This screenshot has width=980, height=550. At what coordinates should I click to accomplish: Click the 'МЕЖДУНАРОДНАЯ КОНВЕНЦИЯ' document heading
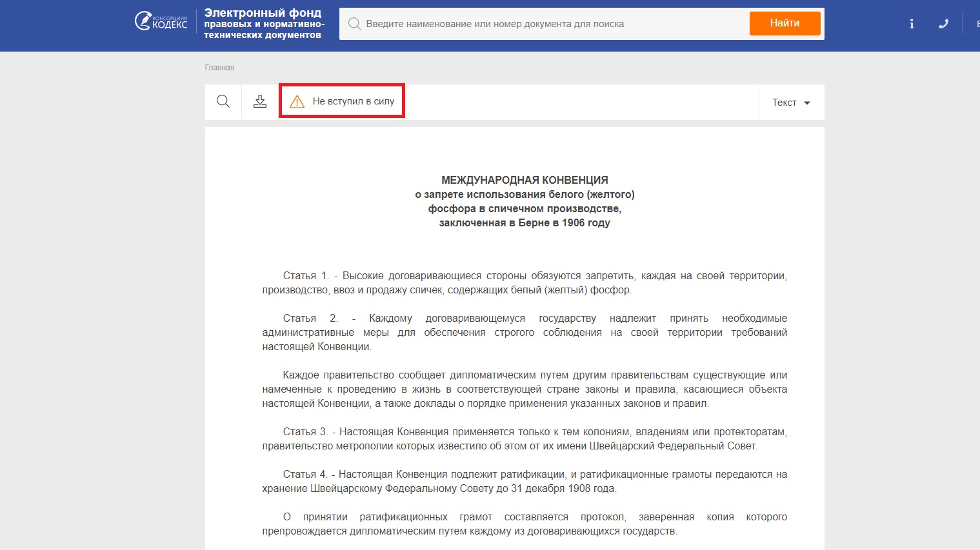(525, 180)
